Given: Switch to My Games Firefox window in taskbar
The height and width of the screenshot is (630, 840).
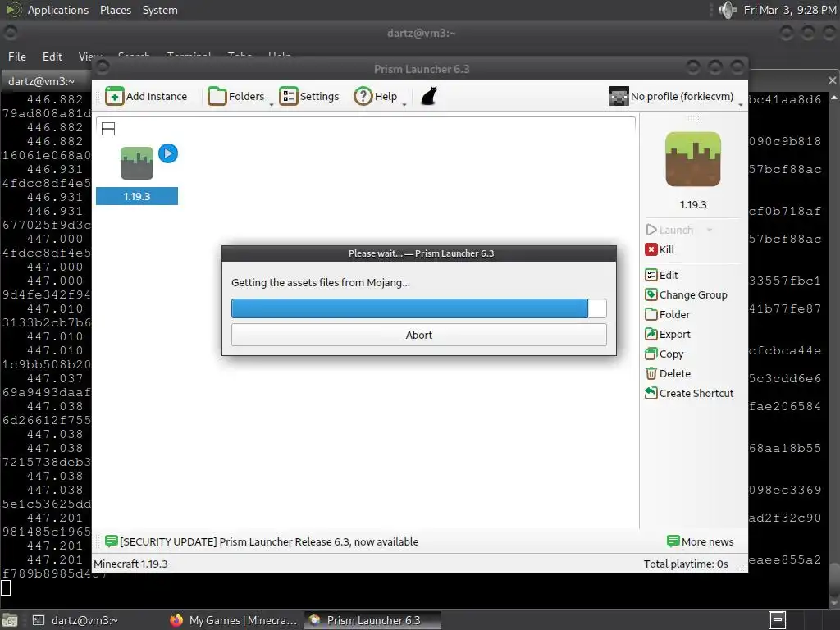Looking at the screenshot, I should pyautogui.click(x=234, y=620).
